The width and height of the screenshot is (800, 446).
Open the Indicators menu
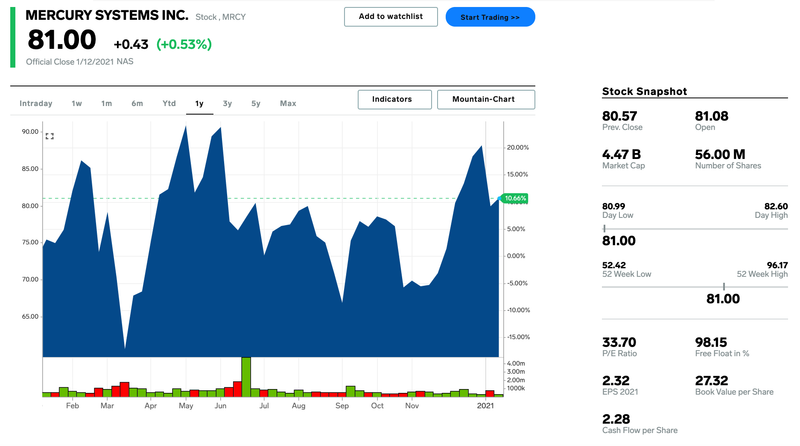pyautogui.click(x=395, y=100)
